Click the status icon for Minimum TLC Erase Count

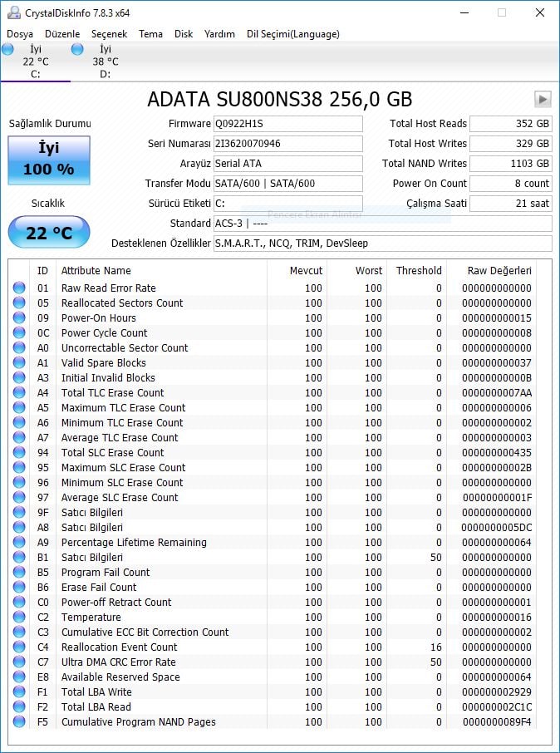tap(19, 422)
